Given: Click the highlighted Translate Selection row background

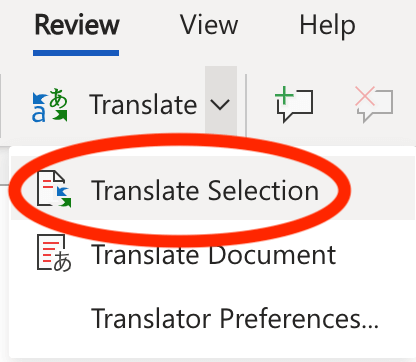Looking at the screenshot, I should [213, 188].
